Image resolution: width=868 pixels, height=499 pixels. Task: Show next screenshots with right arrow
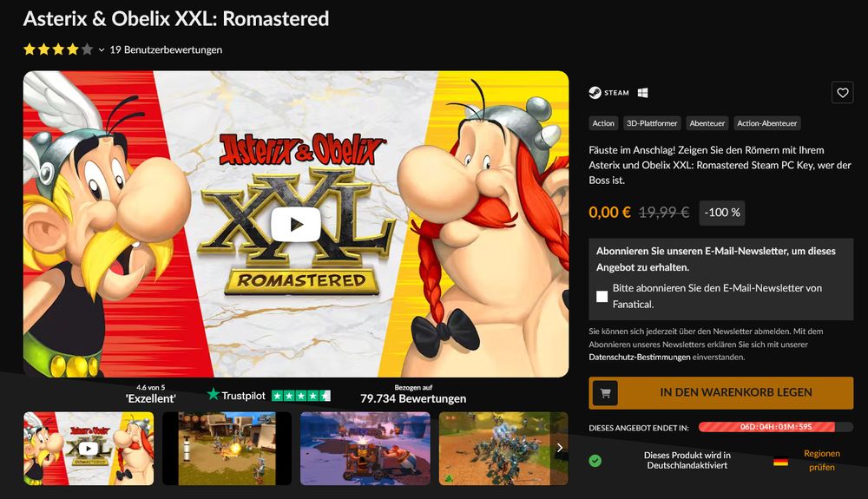[560, 448]
